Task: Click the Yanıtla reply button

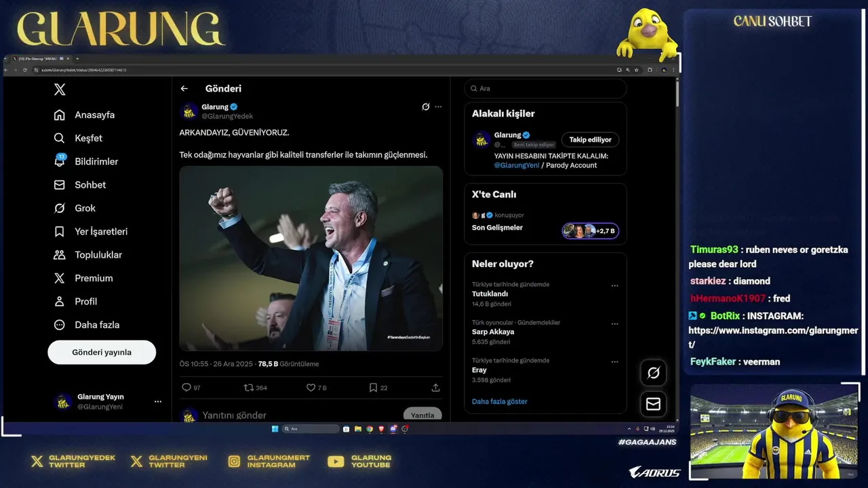Action: 422,415
